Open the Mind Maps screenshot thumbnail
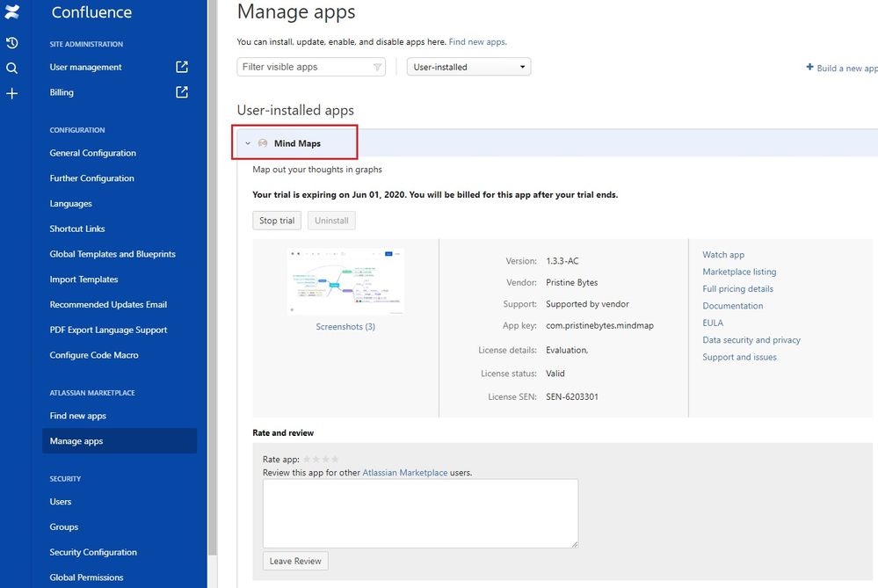 click(345, 281)
